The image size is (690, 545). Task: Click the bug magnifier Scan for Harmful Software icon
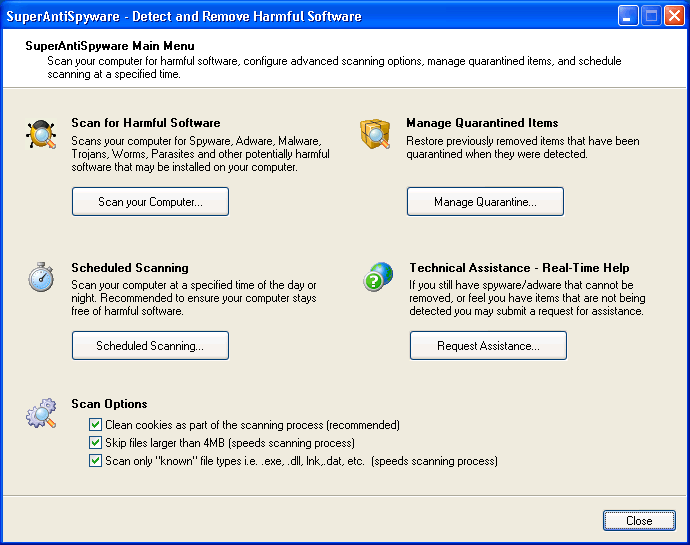click(41, 134)
